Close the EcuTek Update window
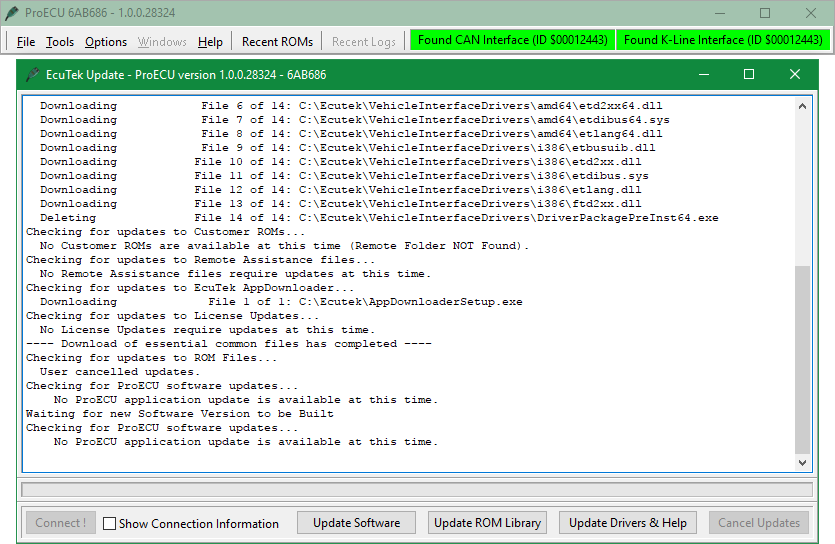The height and width of the screenshot is (544, 835). (795, 75)
